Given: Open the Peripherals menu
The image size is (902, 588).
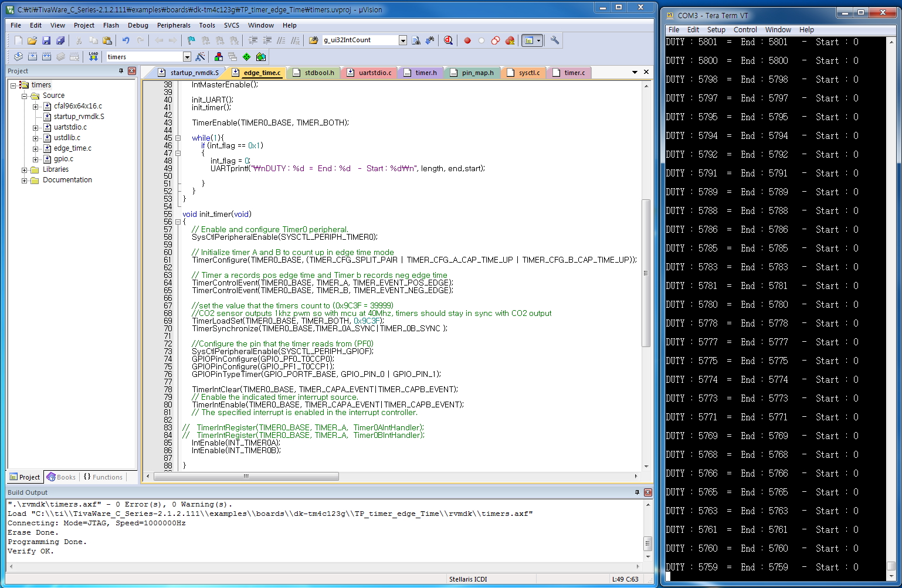Looking at the screenshot, I should [x=174, y=25].
